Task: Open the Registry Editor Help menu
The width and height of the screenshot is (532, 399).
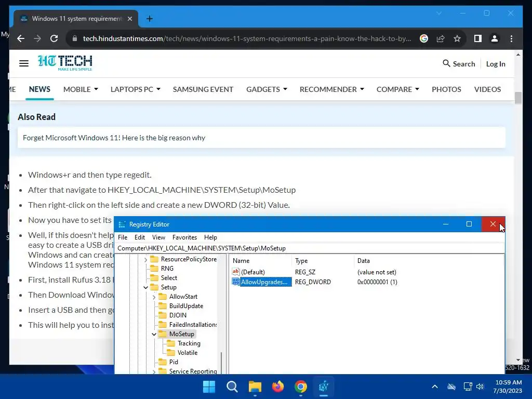Action: point(210,237)
